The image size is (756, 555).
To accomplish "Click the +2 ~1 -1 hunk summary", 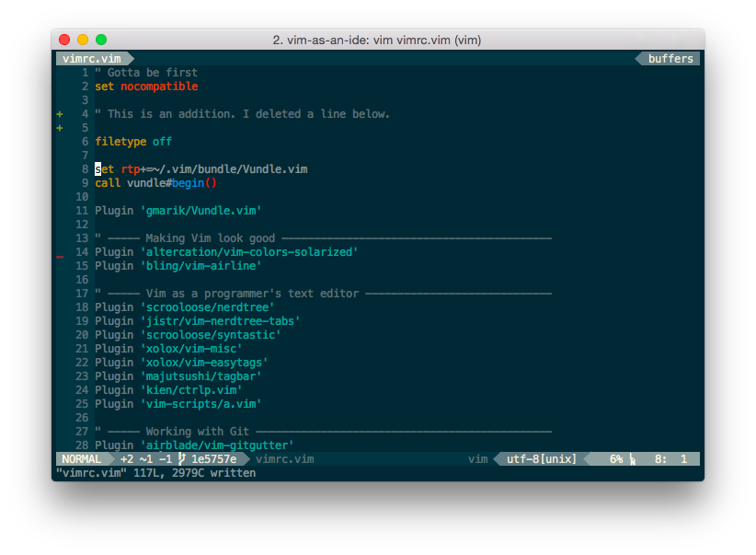I will tap(146, 459).
